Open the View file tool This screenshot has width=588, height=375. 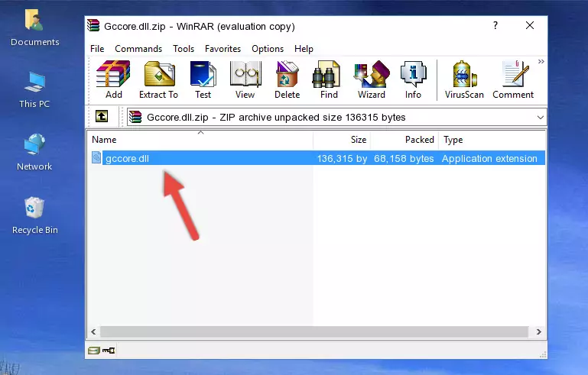point(245,79)
